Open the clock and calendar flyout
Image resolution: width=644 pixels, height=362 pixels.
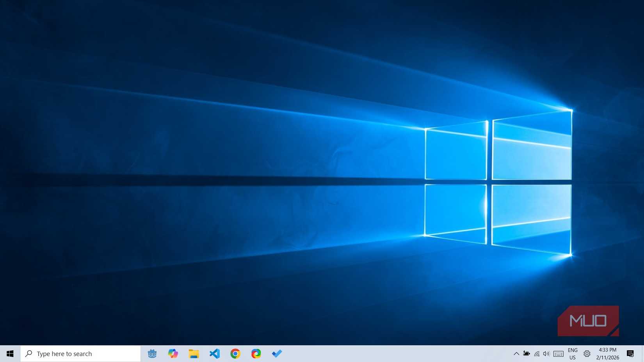click(607, 353)
